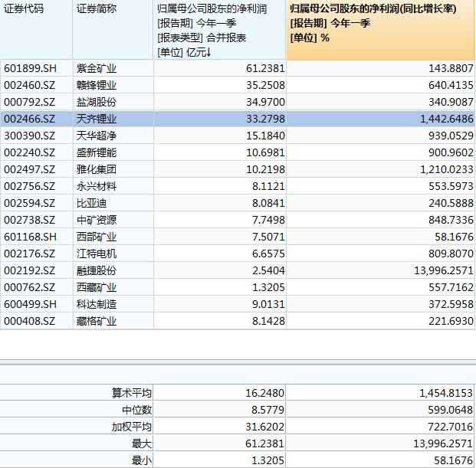
Task: Select profit value 34.9700
Action: [265, 102]
